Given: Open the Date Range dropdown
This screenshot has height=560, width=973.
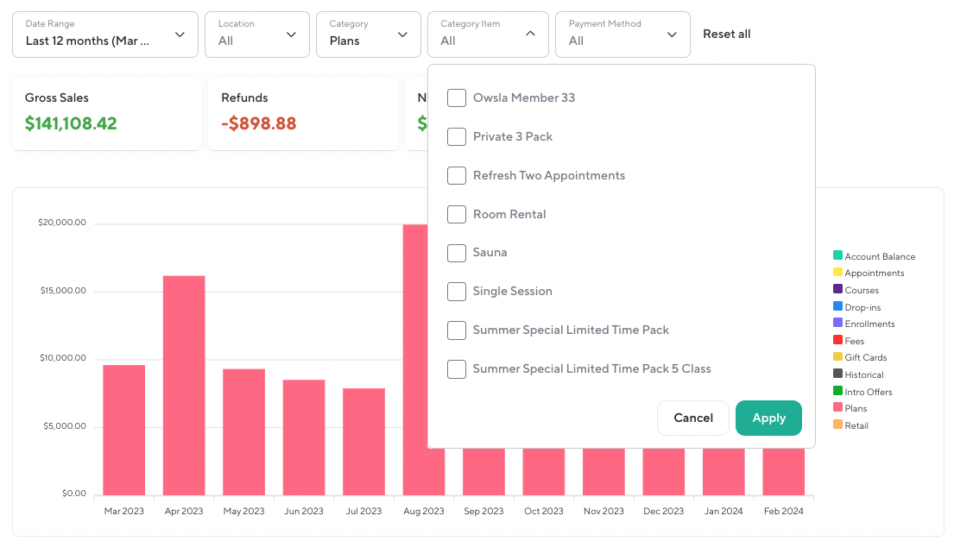Looking at the screenshot, I should pyautogui.click(x=104, y=35).
